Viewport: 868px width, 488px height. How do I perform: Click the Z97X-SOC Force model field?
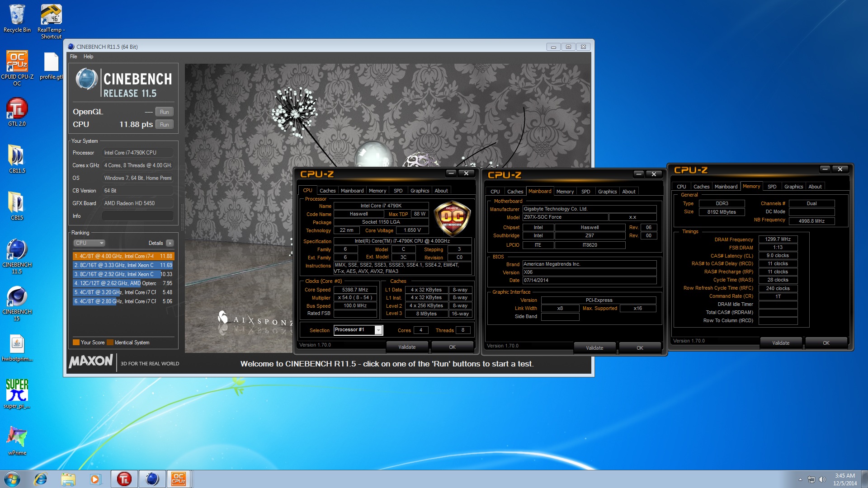pyautogui.click(x=565, y=217)
